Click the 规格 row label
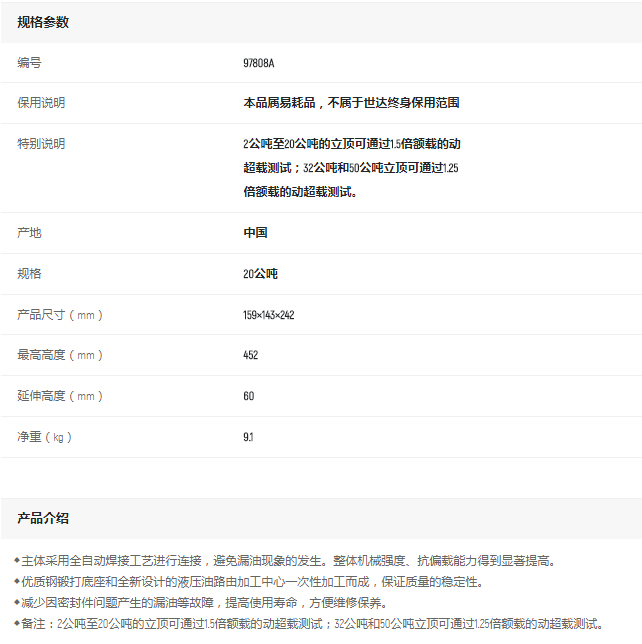This screenshot has width=642, height=644. point(30,274)
